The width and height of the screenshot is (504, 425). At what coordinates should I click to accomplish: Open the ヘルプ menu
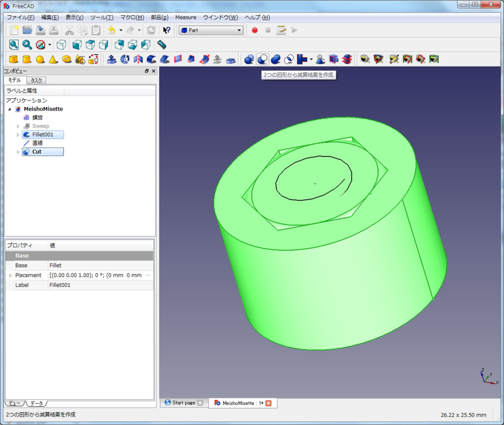coord(257,17)
